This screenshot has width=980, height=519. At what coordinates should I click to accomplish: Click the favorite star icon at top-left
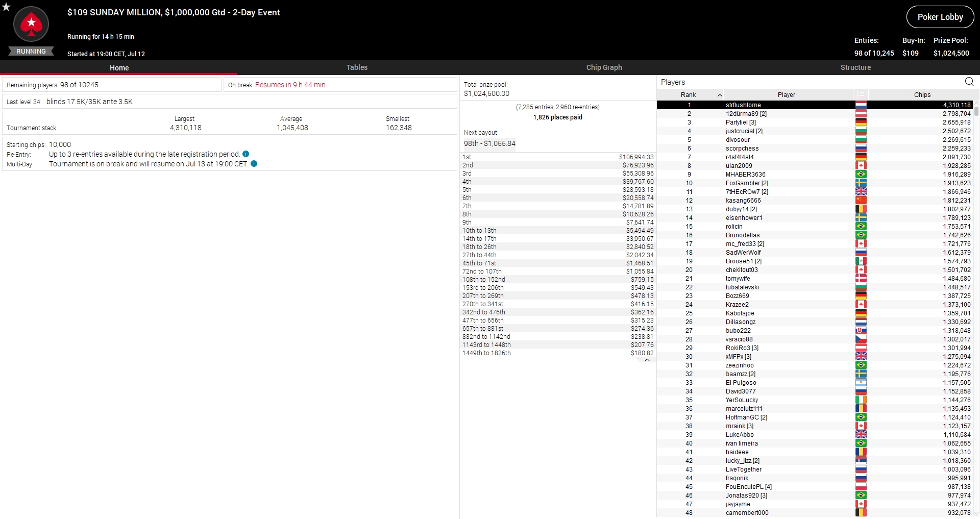pos(6,7)
